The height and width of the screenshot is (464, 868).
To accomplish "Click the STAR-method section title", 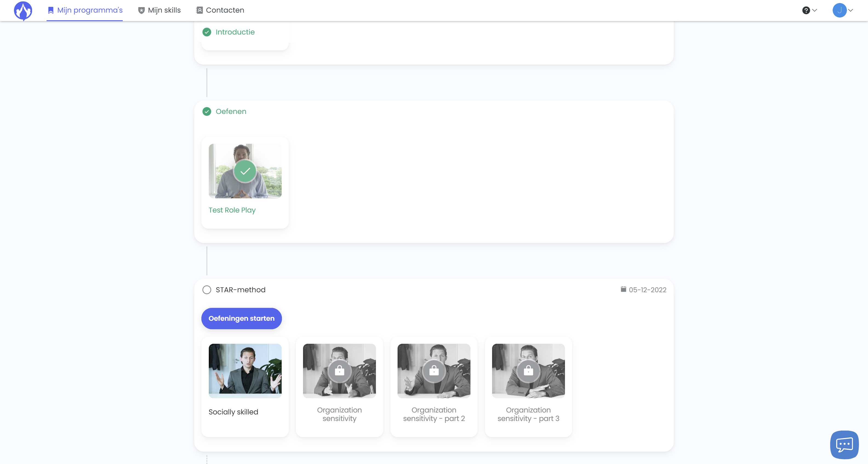I will (241, 290).
